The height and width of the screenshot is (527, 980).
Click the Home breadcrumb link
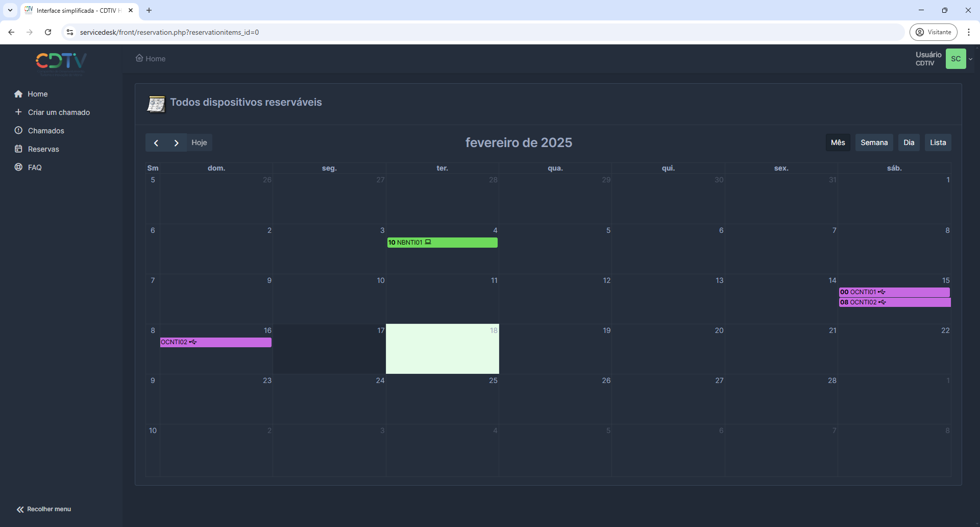click(155, 59)
